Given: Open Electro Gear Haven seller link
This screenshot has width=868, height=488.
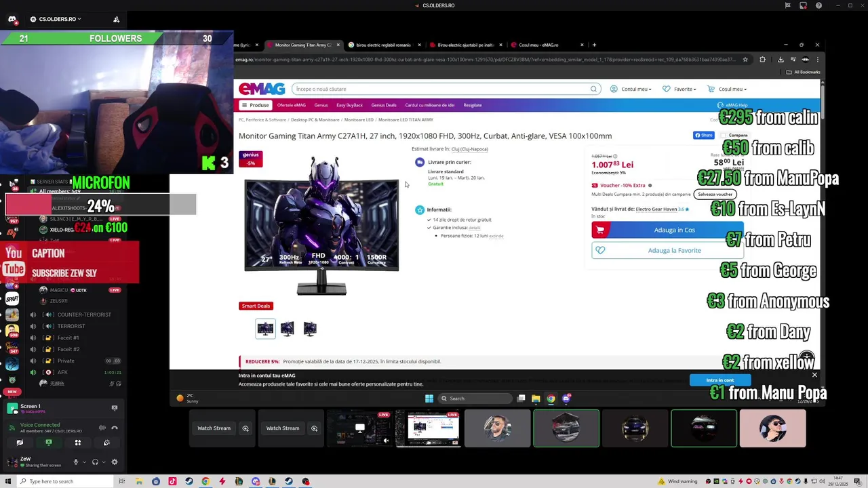Looking at the screenshot, I should (656, 209).
